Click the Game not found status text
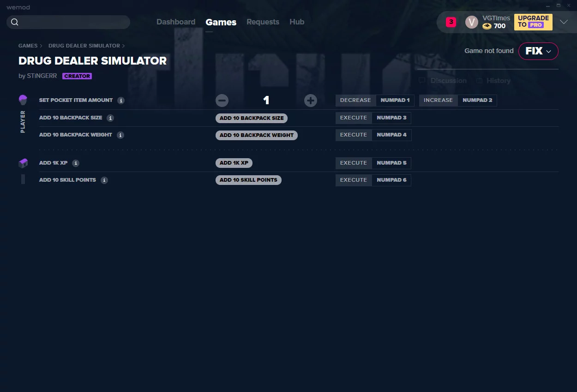577x392 pixels. click(x=489, y=51)
